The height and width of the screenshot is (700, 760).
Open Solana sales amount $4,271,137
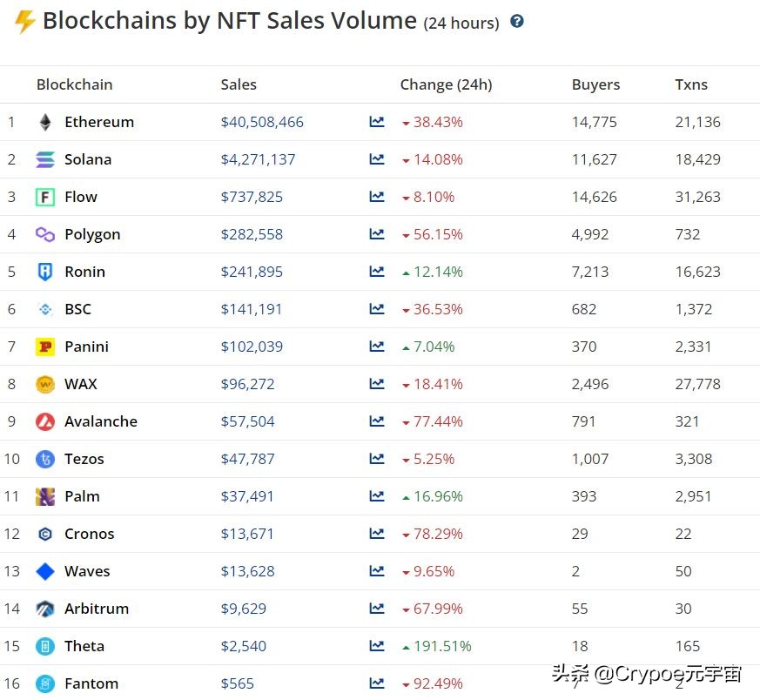pyautogui.click(x=258, y=159)
